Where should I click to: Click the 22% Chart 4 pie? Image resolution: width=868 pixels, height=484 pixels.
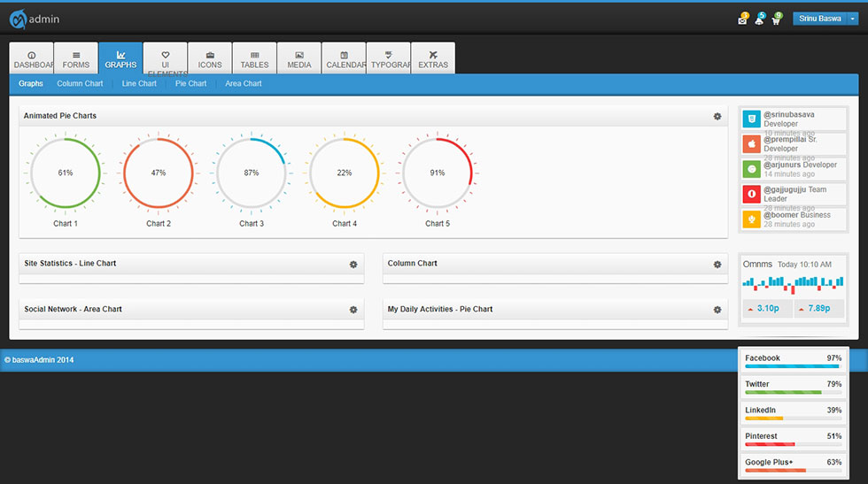point(345,173)
